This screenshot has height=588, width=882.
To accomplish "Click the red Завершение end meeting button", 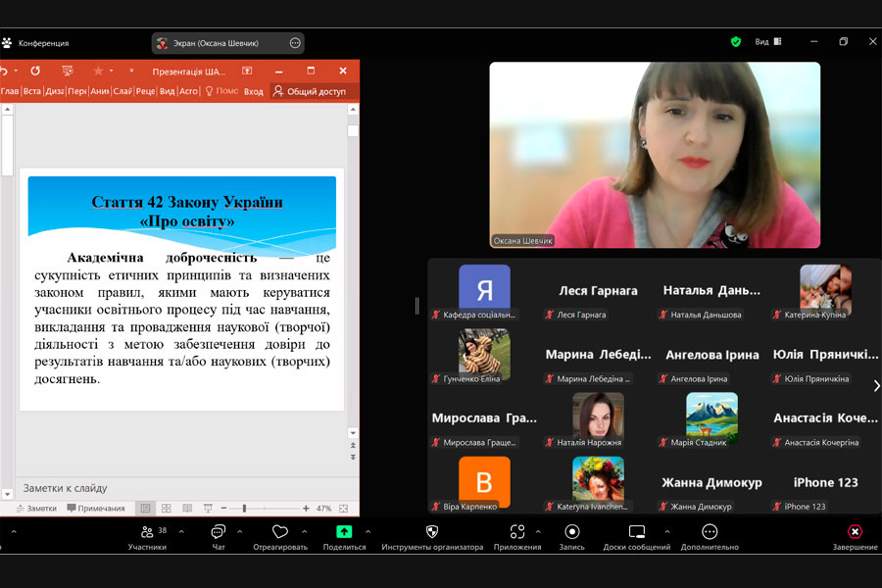I will pos(855,532).
